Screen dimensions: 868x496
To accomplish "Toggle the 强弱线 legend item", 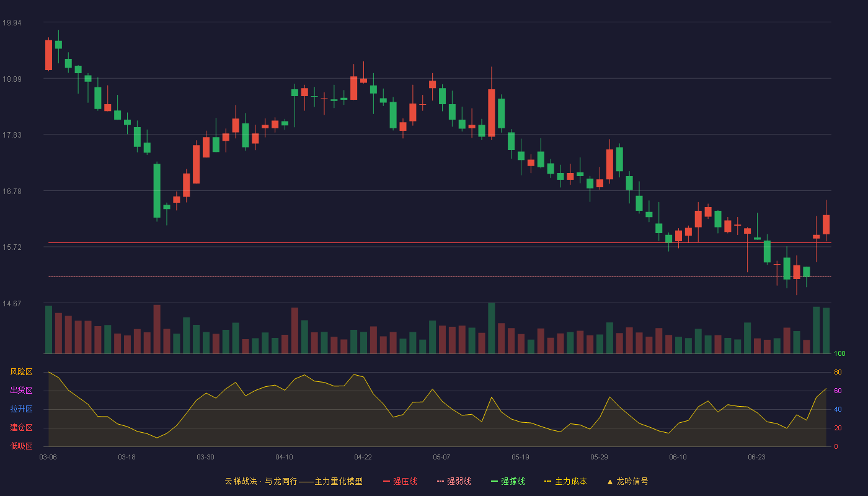I will click(x=454, y=481).
